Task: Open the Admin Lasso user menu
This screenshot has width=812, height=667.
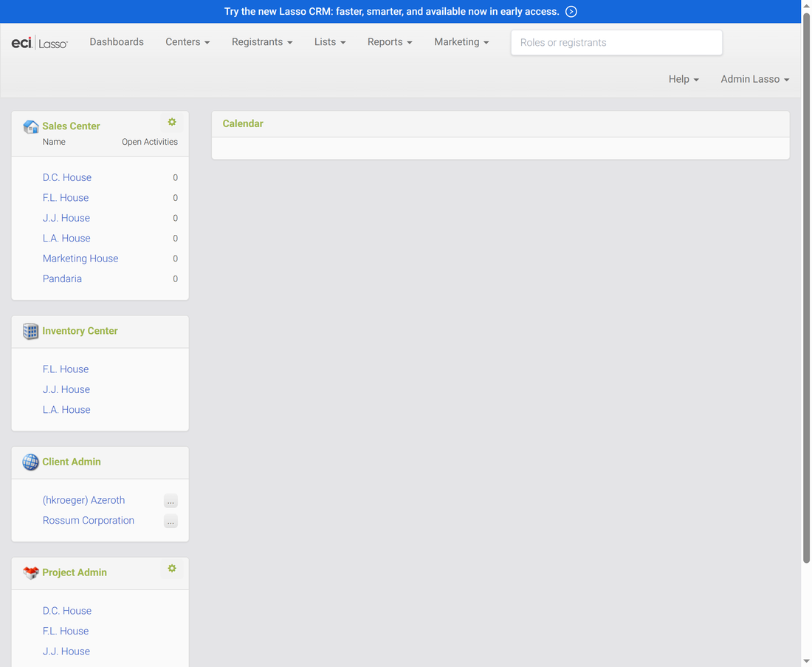Action: pyautogui.click(x=755, y=79)
